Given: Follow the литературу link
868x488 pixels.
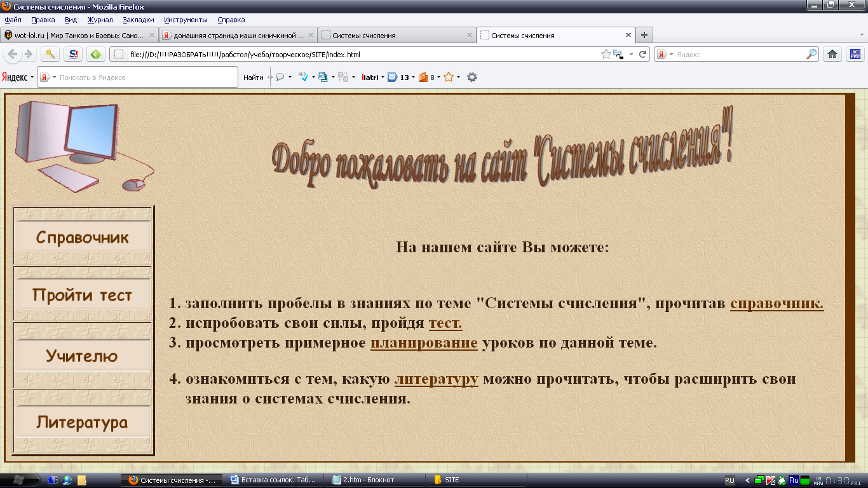Looking at the screenshot, I should [x=437, y=380].
